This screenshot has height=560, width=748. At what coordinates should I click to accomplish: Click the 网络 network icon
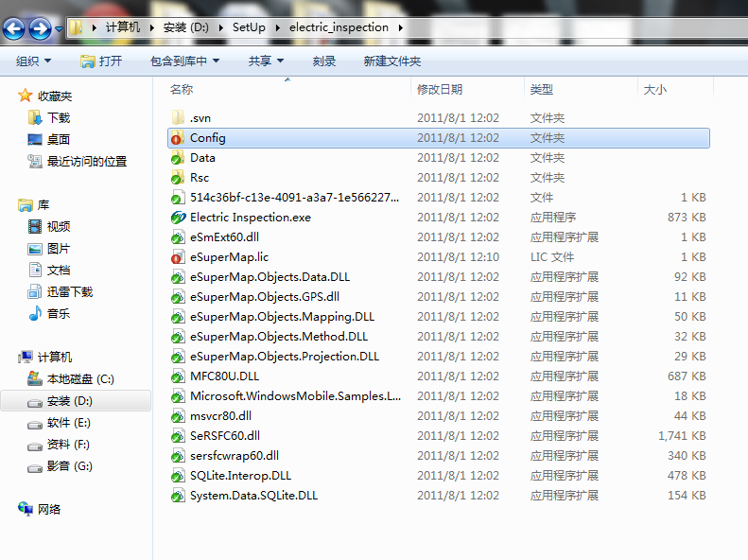click(x=26, y=509)
